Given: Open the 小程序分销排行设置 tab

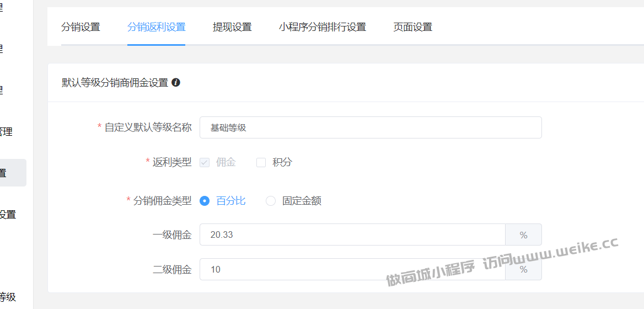Looking at the screenshot, I should pyautogui.click(x=323, y=28).
